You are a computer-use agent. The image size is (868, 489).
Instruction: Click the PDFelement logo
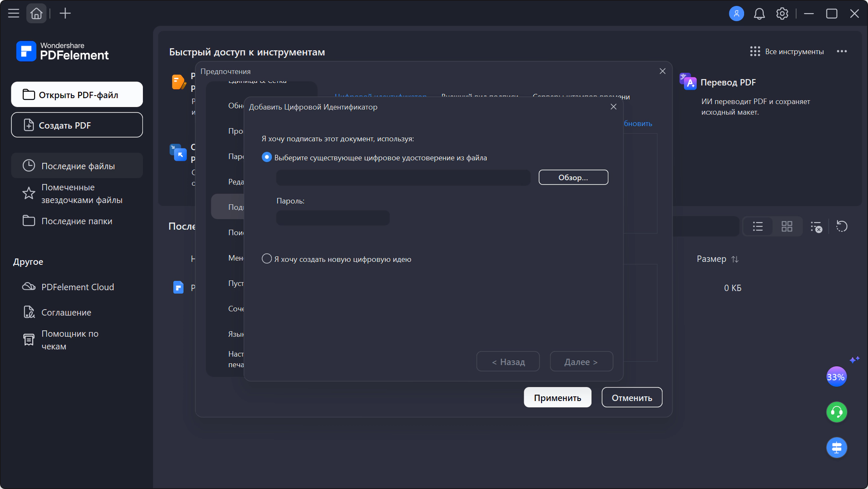[x=63, y=51]
